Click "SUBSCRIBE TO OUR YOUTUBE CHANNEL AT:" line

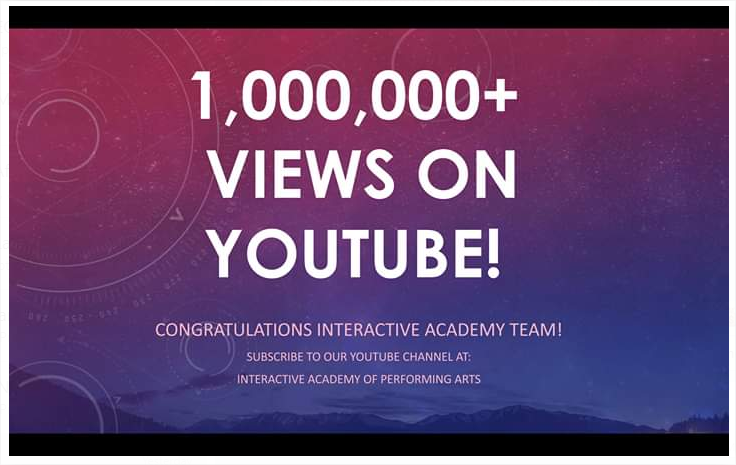pyautogui.click(x=359, y=357)
